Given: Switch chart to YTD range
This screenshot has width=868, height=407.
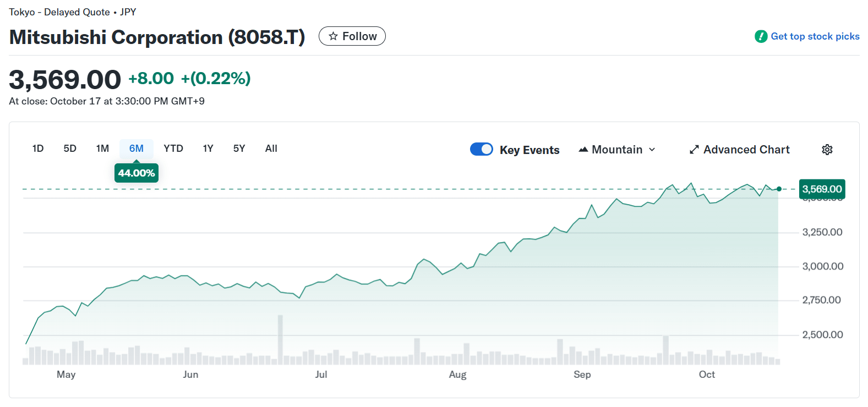Looking at the screenshot, I should (173, 148).
